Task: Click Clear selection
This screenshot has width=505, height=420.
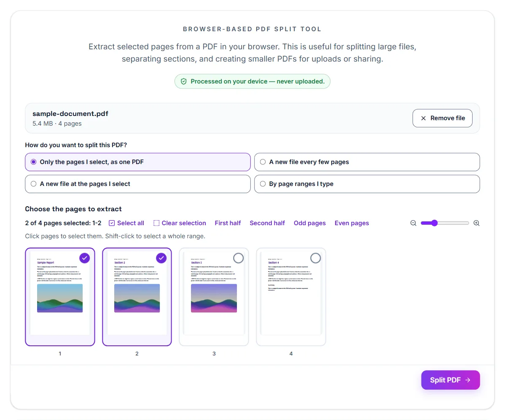Action: (x=180, y=223)
